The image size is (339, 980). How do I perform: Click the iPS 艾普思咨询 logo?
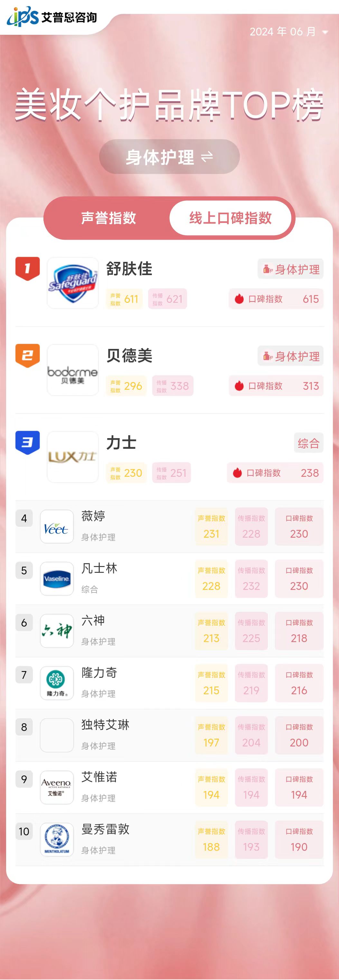pyautogui.click(x=52, y=17)
